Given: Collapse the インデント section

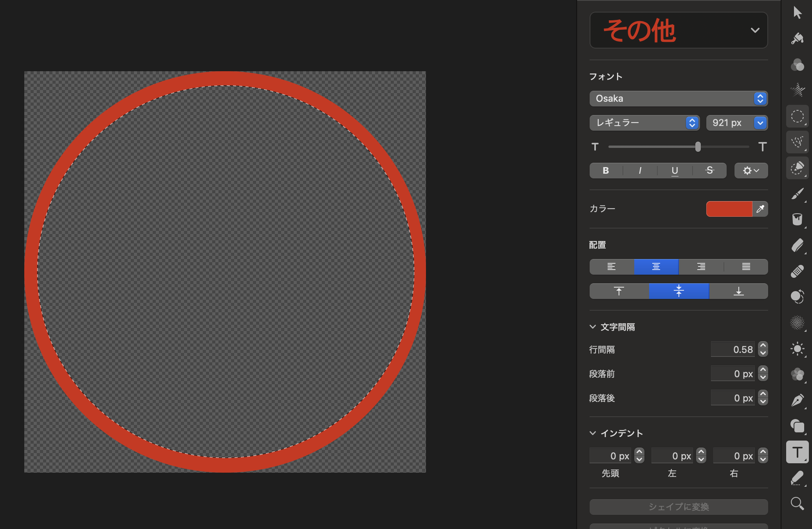Looking at the screenshot, I should (x=593, y=433).
